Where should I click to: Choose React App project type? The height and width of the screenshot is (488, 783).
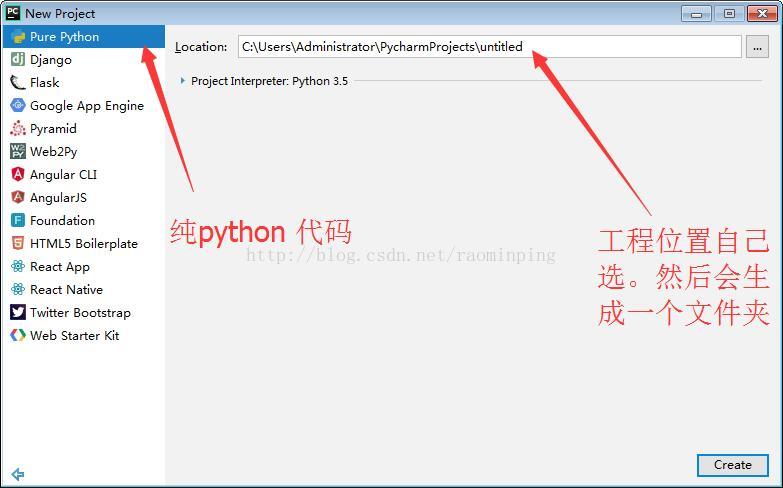click(83, 266)
